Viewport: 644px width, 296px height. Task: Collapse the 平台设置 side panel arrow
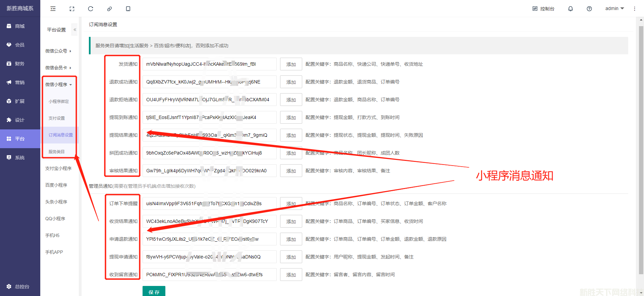coord(75,30)
